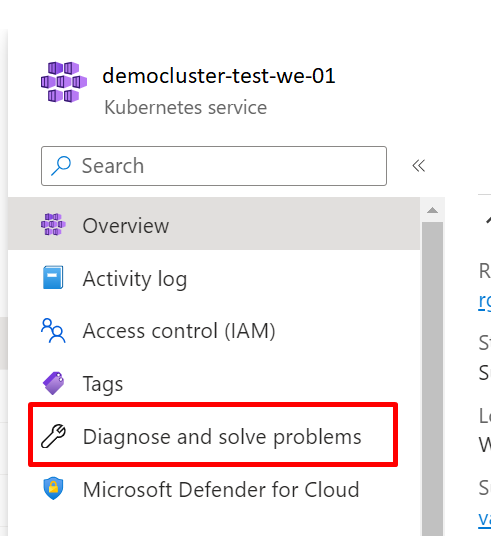Open Microsoft Defender for Cloud

214,489
